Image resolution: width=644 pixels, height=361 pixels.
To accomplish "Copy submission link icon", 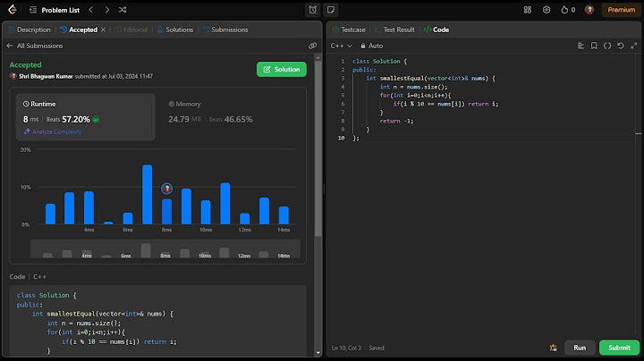I will coord(312,46).
